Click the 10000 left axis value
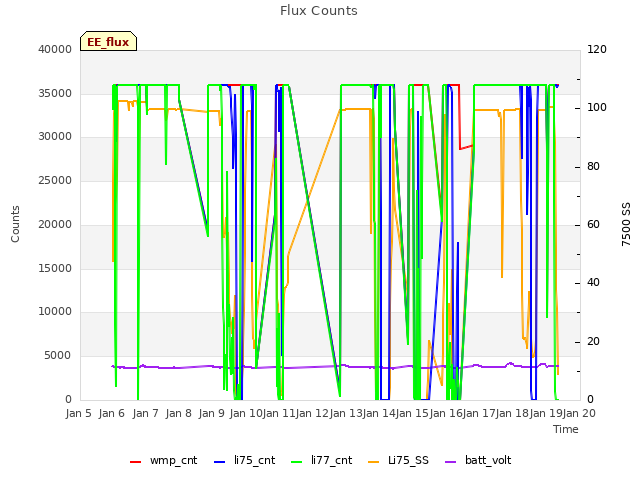Image resolution: width=640 pixels, height=480 pixels. [x=55, y=312]
